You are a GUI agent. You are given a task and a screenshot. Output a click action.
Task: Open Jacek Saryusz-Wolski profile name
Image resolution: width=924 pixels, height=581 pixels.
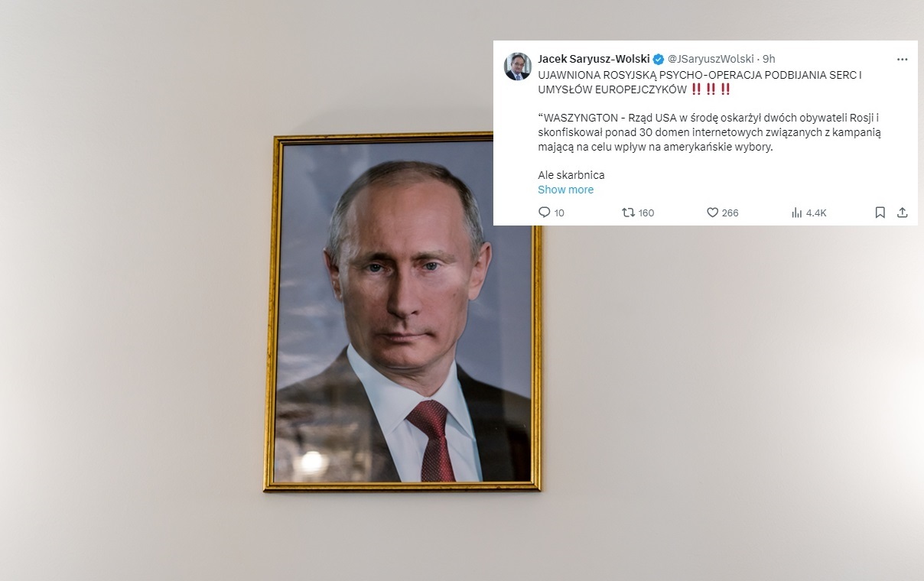point(594,59)
